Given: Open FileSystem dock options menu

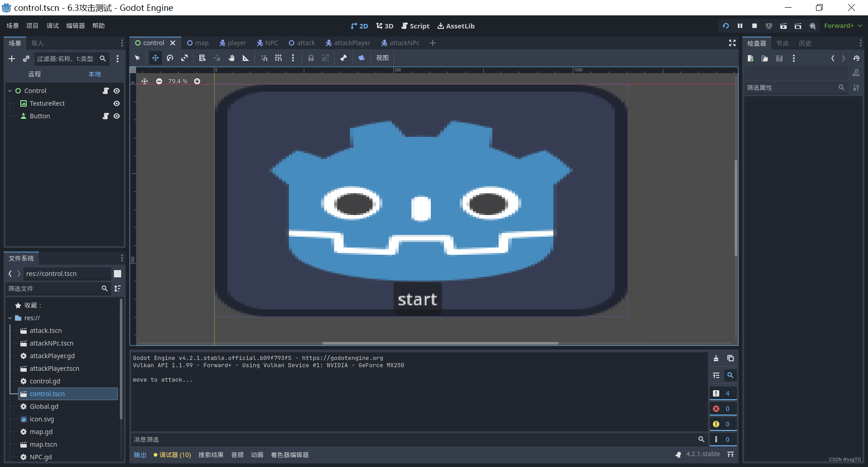Looking at the screenshot, I should (x=122, y=258).
